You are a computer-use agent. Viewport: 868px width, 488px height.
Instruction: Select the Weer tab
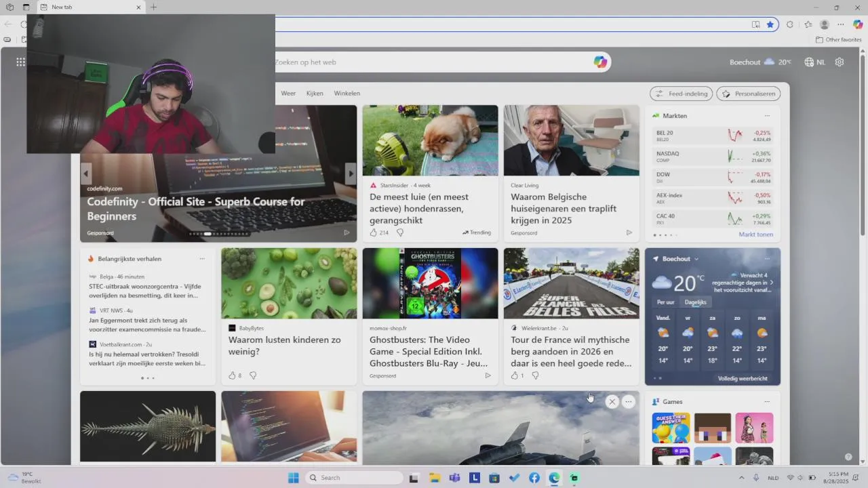click(x=288, y=94)
